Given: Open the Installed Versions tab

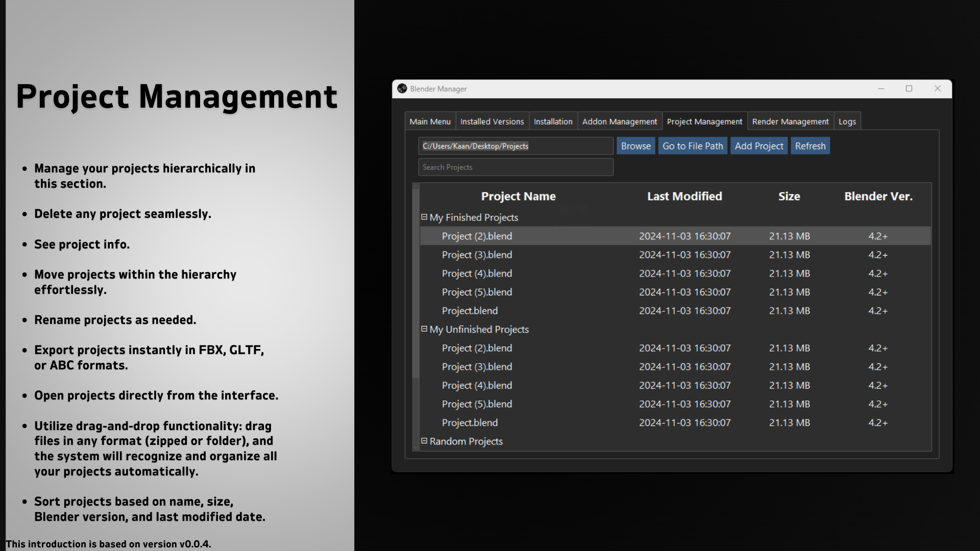Looking at the screenshot, I should 492,121.
